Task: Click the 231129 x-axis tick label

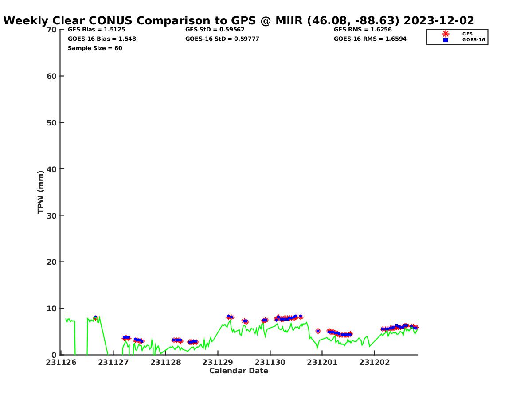Action: pos(218,362)
